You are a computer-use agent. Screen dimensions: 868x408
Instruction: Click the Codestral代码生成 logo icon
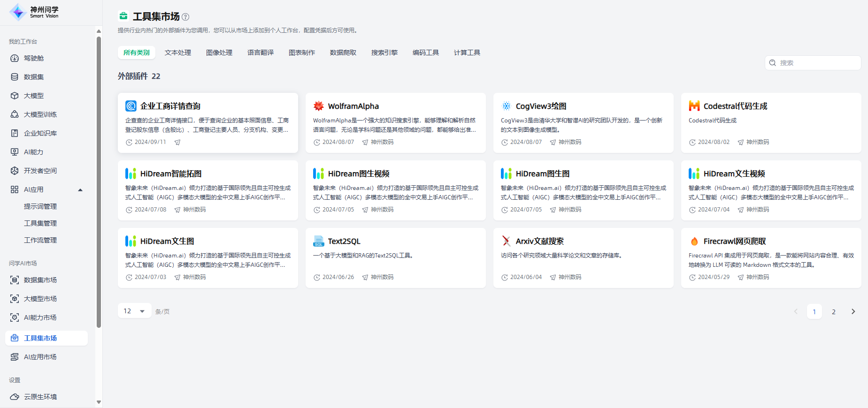[694, 106]
